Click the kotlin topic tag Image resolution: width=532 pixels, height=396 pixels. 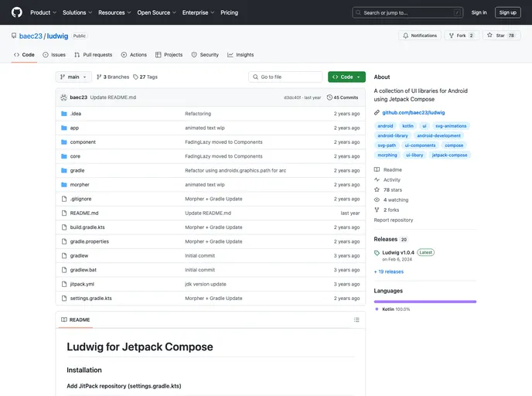408,126
